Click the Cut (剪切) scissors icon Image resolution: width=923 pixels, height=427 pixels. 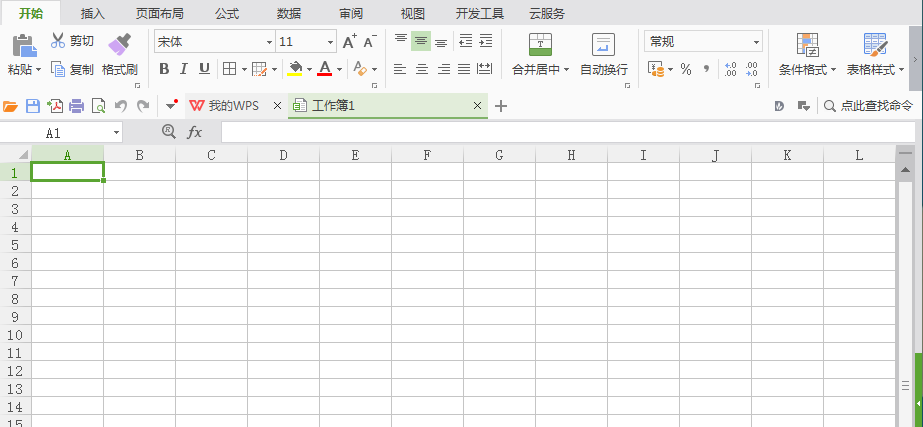click(x=58, y=41)
